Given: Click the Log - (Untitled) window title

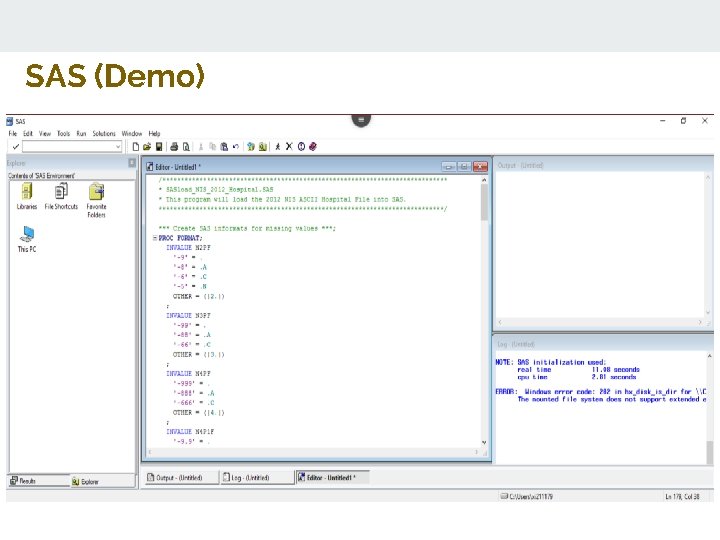Looking at the screenshot, I should click(x=516, y=344).
